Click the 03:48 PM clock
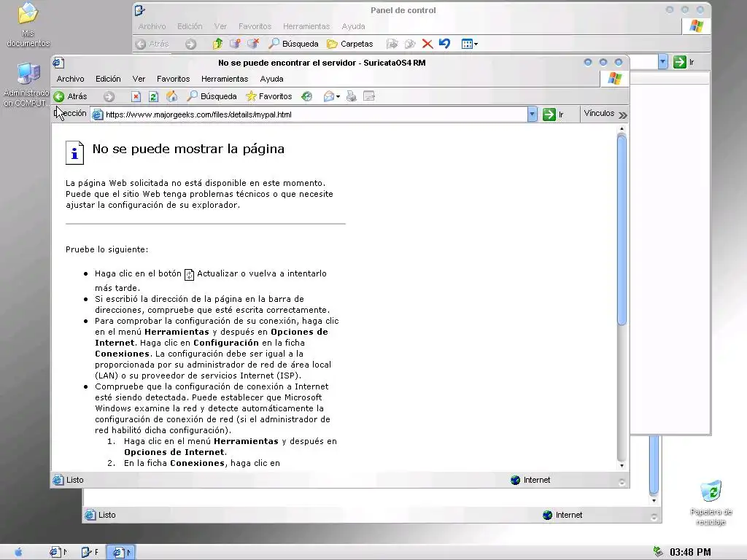This screenshot has height=560, width=747. pos(690,553)
